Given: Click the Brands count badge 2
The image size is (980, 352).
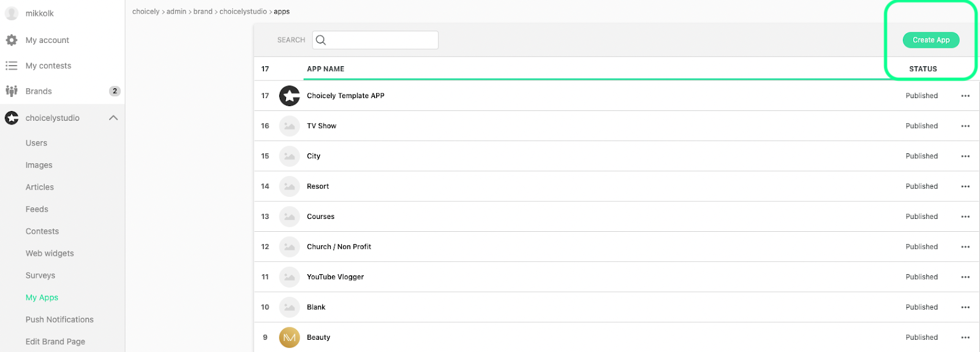Looking at the screenshot, I should tap(115, 91).
